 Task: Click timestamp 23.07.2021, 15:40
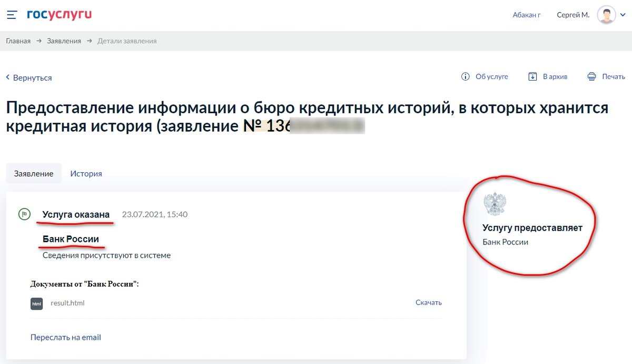pyautogui.click(x=155, y=214)
